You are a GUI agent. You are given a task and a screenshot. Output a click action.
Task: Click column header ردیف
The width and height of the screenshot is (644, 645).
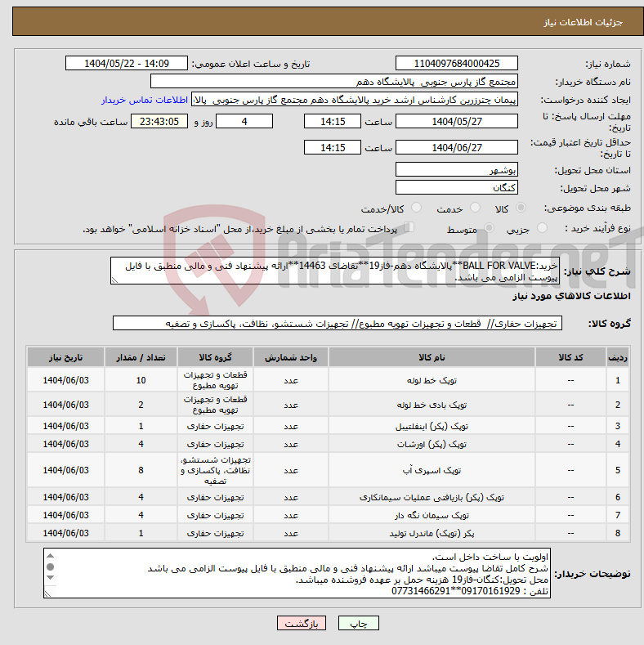[x=617, y=357]
